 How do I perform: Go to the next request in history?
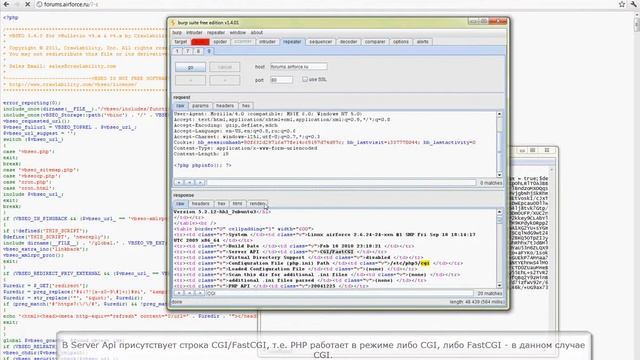coord(225,80)
